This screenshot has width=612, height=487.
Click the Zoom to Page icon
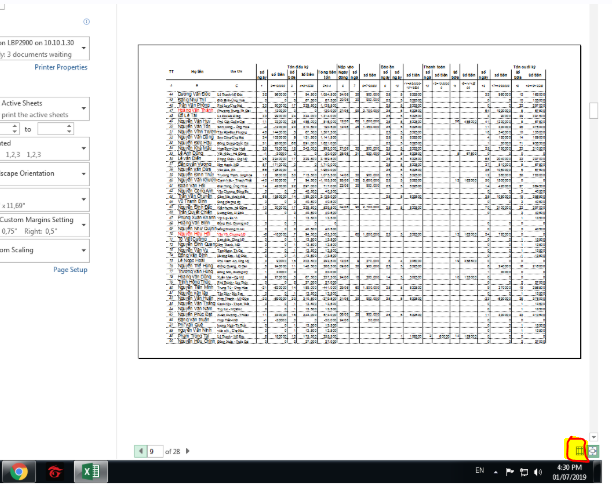(594, 451)
